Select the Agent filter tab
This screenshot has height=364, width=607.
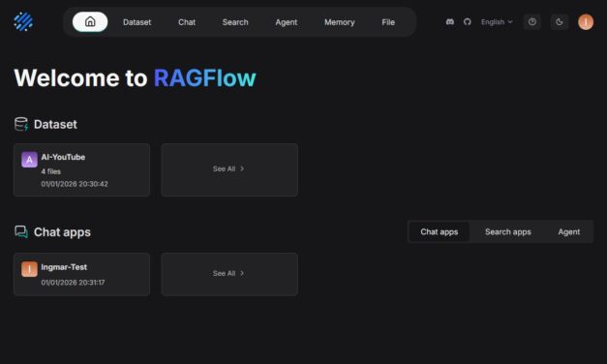[569, 232]
